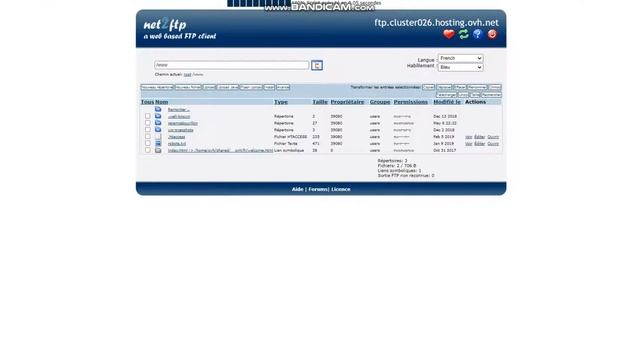Tick checkbox for the Dec 2 2018 directory

point(148,130)
